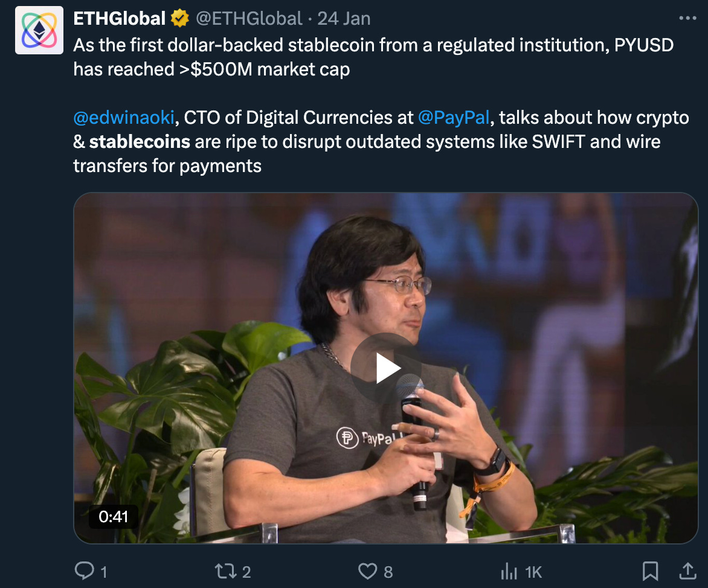This screenshot has height=588, width=708.
Task: Click the reply speech bubble icon
Action: 84,571
